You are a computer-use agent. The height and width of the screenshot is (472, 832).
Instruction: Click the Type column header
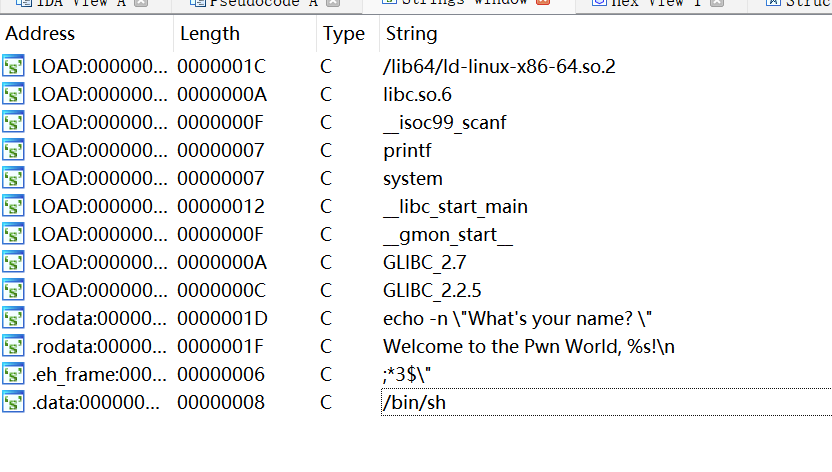pyautogui.click(x=344, y=34)
